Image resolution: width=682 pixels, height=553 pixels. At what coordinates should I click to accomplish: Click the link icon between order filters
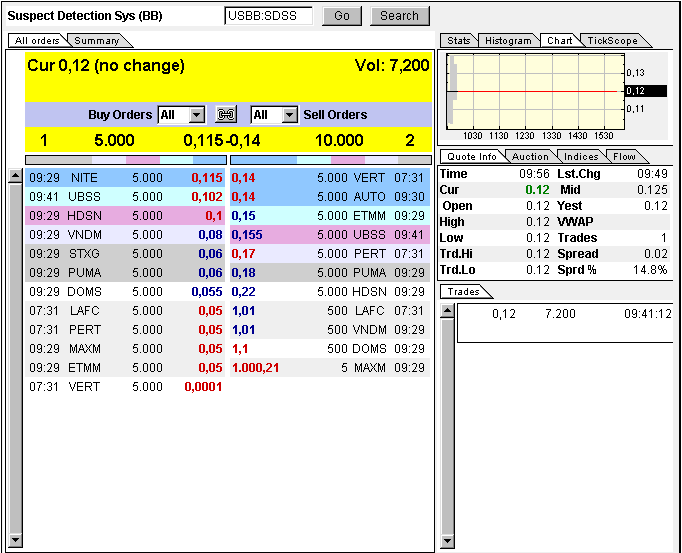click(227, 115)
